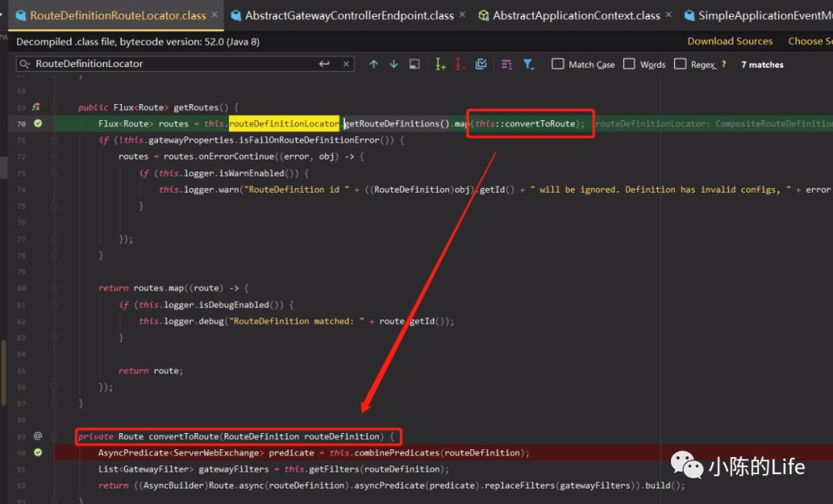833x504 pixels.
Task: Click the Download Sources link
Action: [730, 42]
